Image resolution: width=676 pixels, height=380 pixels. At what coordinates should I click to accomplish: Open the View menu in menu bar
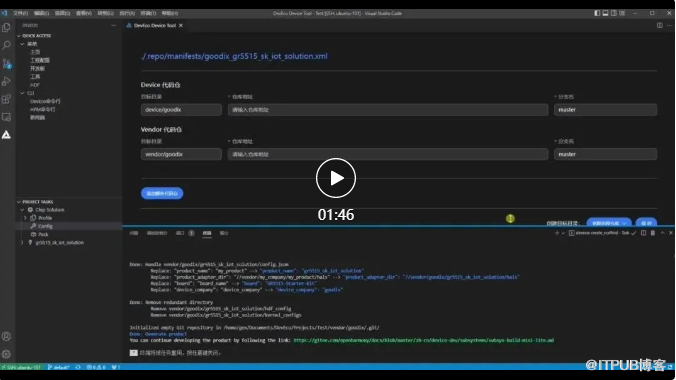(84, 13)
